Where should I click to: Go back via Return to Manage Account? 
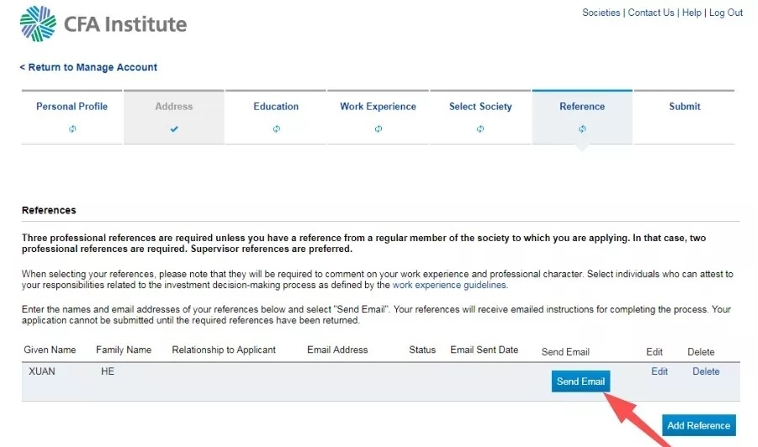pos(88,67)
